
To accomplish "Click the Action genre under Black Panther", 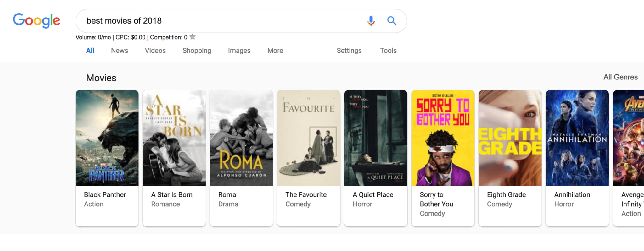I will [93, 204].
